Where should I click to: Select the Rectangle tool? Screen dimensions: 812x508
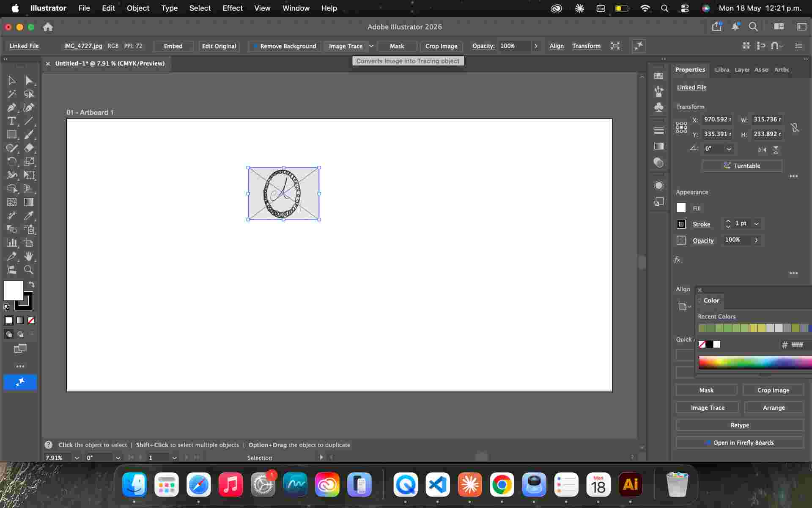click(x=12, y=135)
